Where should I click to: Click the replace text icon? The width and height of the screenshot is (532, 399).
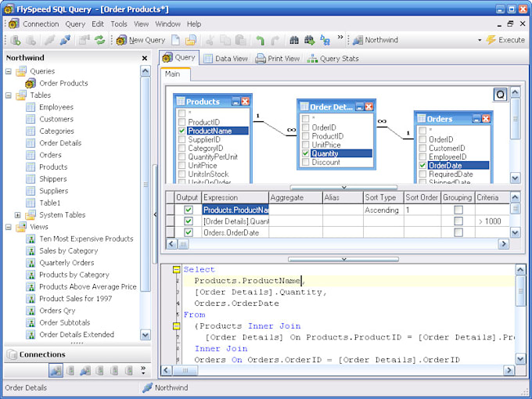point(325,40)
